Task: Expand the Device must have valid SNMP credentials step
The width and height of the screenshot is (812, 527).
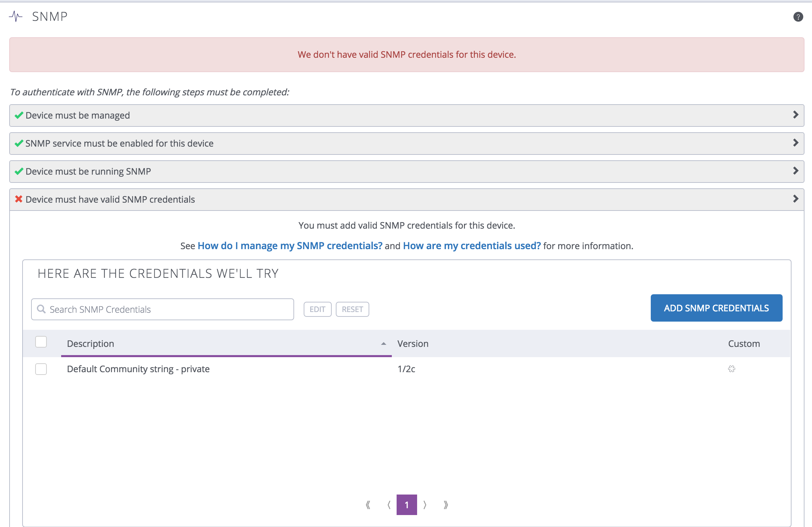Action: pyautogui.click(x=796, y=199)
